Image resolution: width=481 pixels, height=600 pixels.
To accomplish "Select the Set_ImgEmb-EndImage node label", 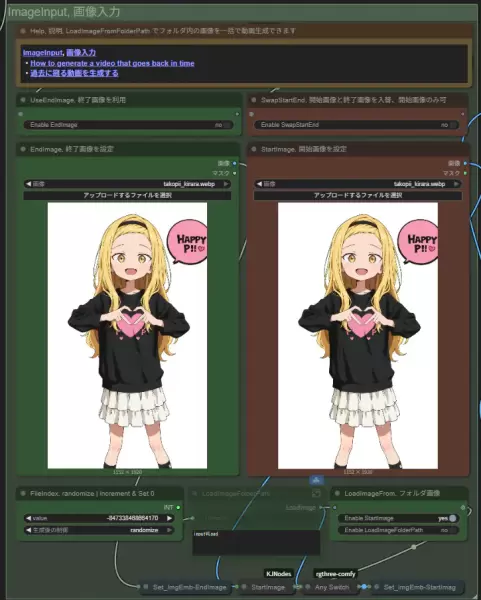I will 189,587.
